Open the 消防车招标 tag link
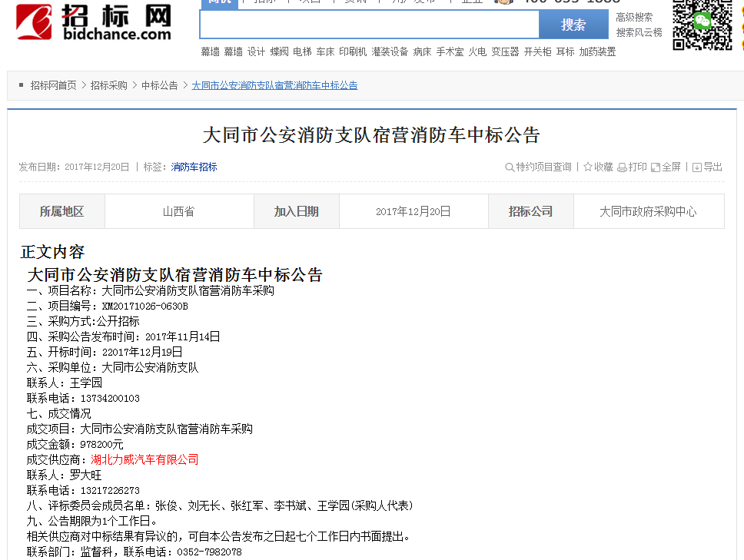744x560 pixels. 194,167
